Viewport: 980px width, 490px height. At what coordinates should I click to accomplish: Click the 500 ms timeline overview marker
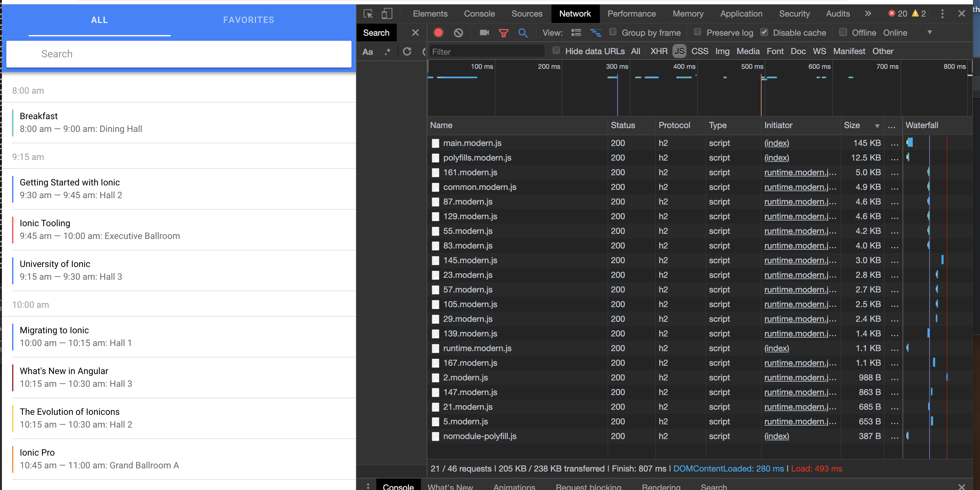(x=752, y=67)
